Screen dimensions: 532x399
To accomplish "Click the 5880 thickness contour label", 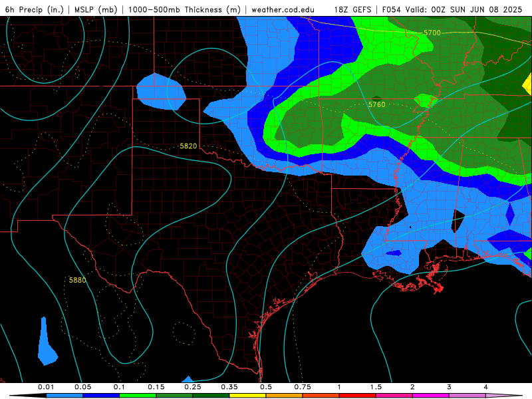I will coord(78,280).
